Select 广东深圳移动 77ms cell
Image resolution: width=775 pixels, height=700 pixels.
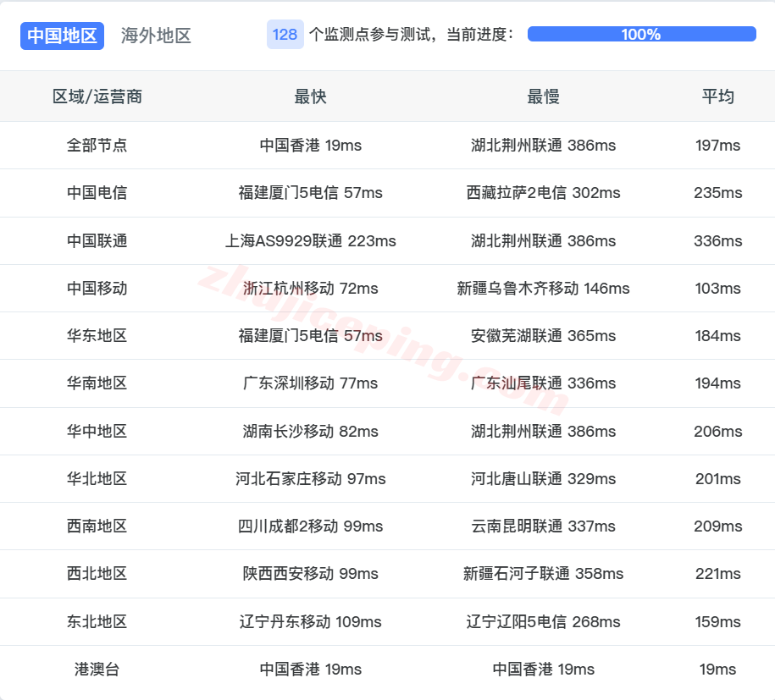pyautogui.click(x=310, y=383)
